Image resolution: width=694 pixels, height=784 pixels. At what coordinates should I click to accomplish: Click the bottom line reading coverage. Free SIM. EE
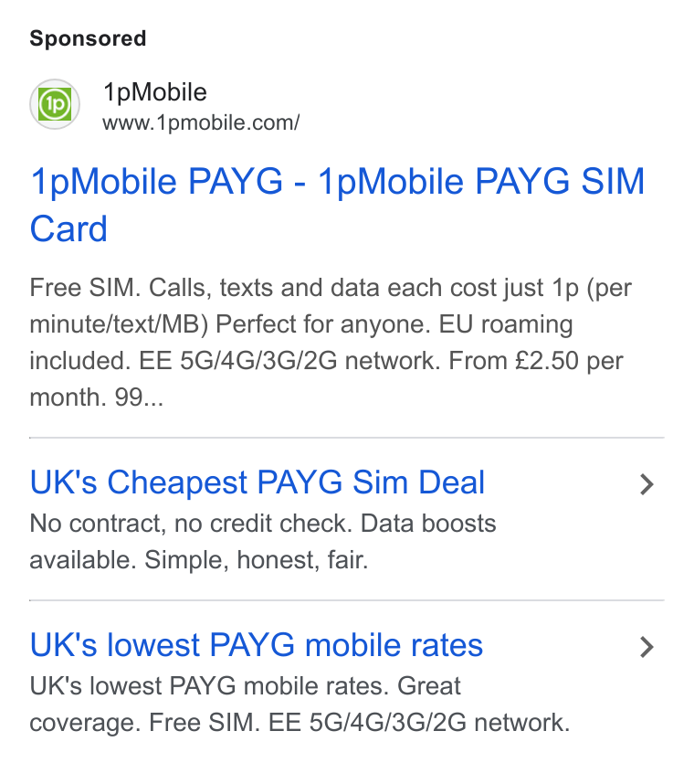[x=300, y=723]
